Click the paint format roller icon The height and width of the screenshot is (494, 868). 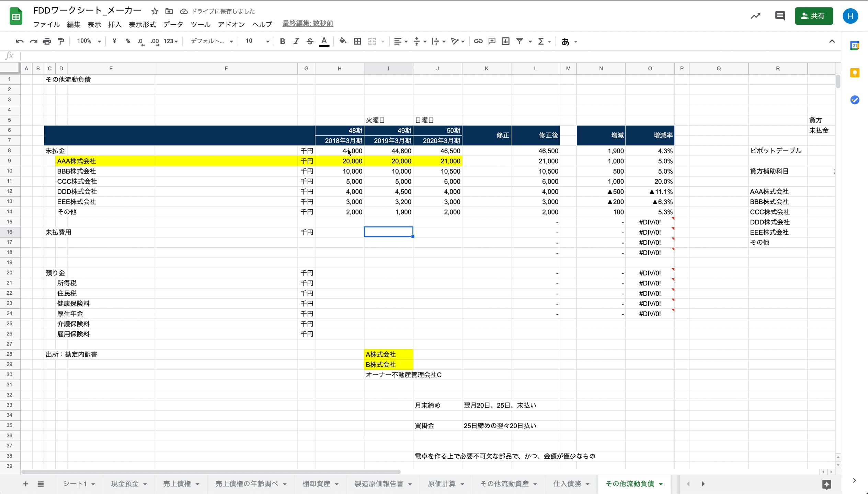(x=61, y=41)
